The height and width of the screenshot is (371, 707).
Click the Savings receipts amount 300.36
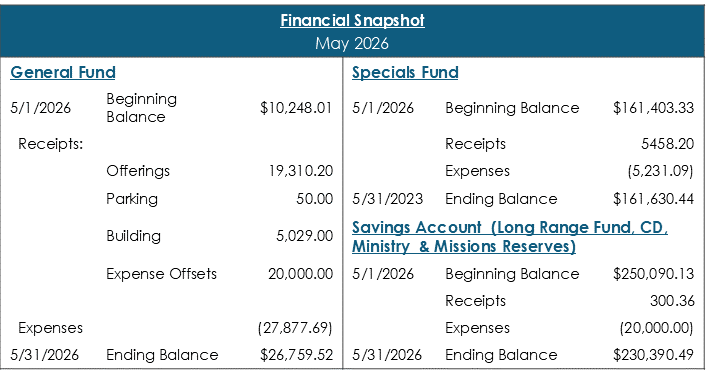(x=672, y=301)
